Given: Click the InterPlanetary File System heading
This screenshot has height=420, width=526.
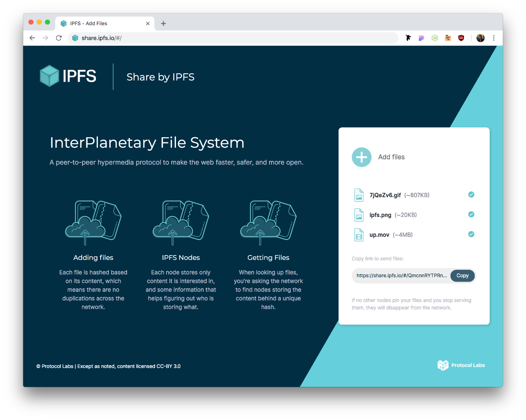Looking at the screenshot, I should point(147,143).
